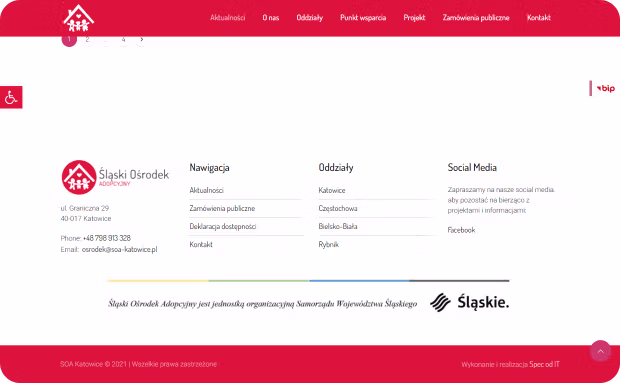Viewport: 620px width, 383px height.
Task: Open the O nas menu item
Action: pos(271,17)
